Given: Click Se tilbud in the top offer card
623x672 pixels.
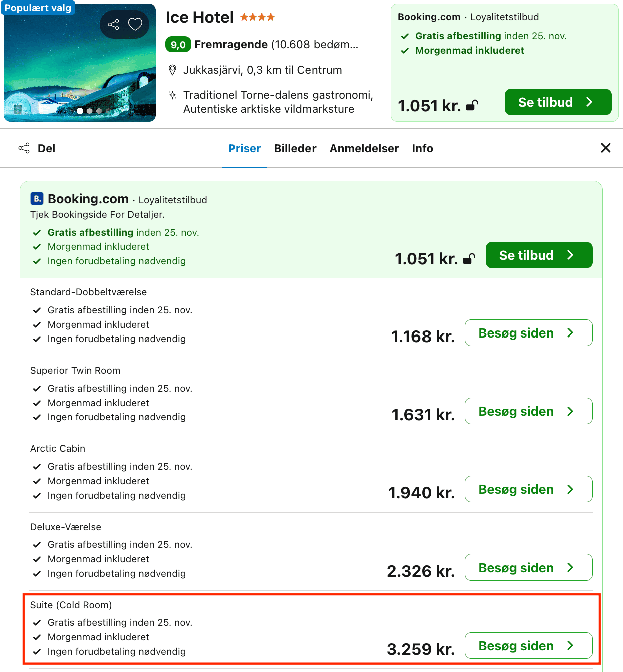Looking at the screenshot, I should point(558,102).
